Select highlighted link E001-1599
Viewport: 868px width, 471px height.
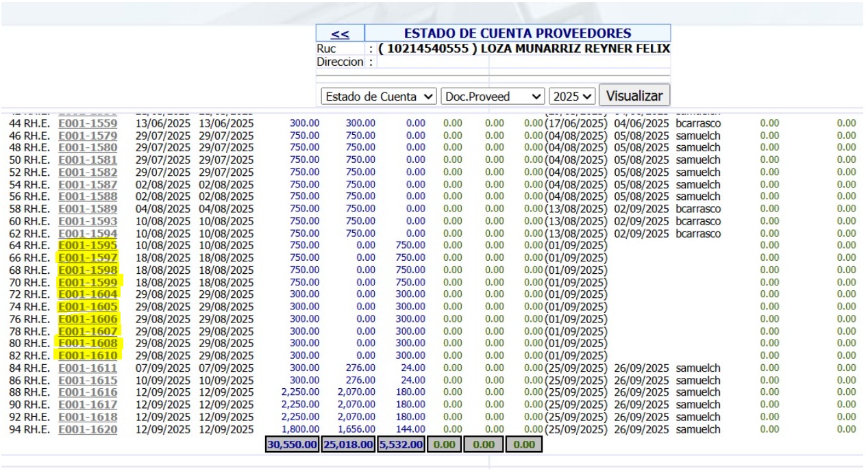tap(88, 282)
